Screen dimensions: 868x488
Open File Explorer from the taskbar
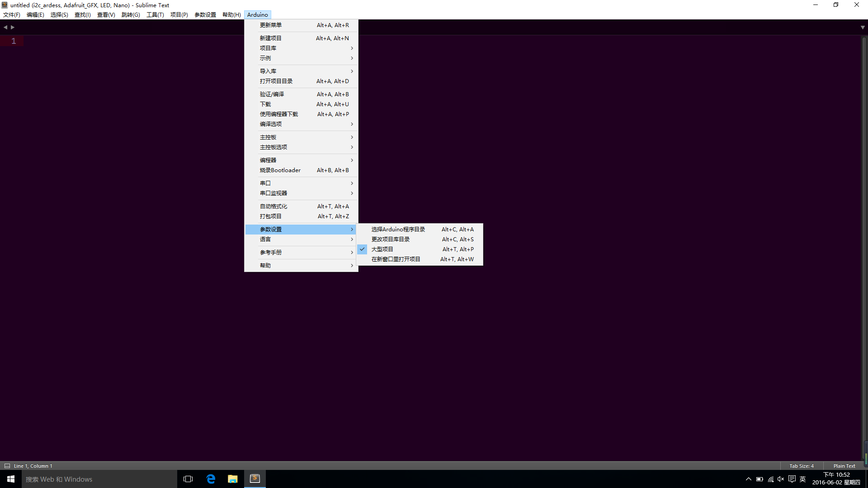point(233,479)
